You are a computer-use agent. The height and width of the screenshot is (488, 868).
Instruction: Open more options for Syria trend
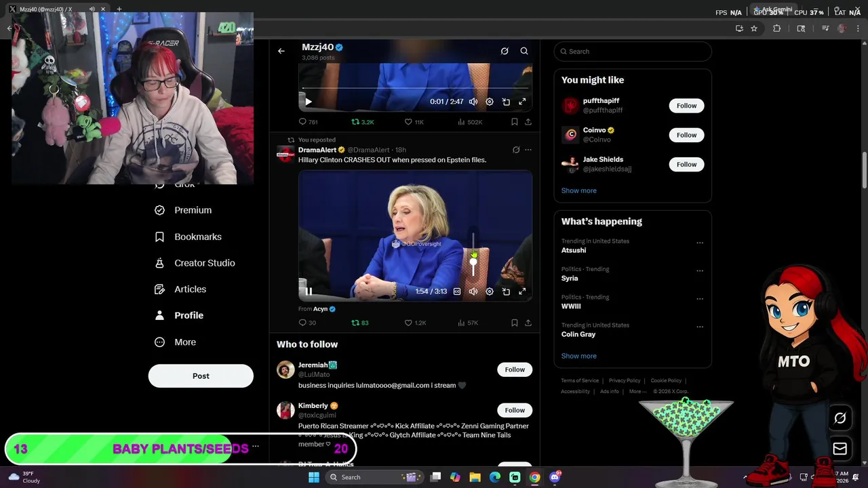pyautogui.click(x=700, y=270)
